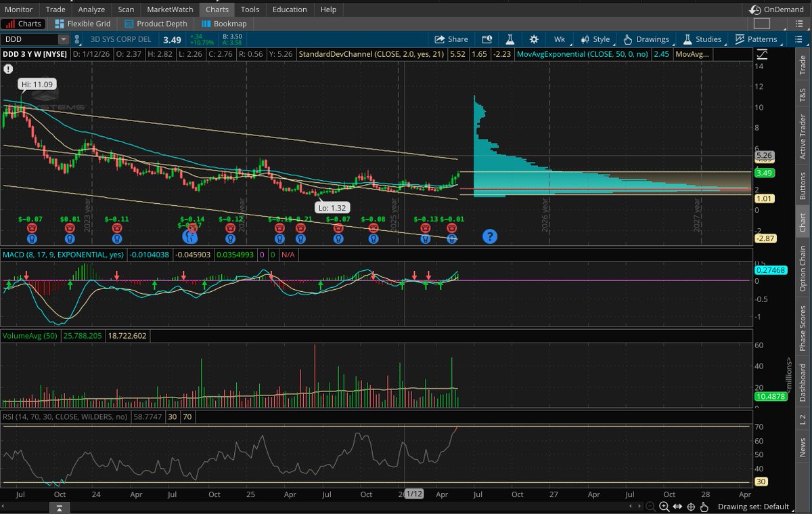Image resolution: width=812 pixels, height=514 pixels.
Task: Click the OnDemand clock icon
Action: [x=756, y=9]
